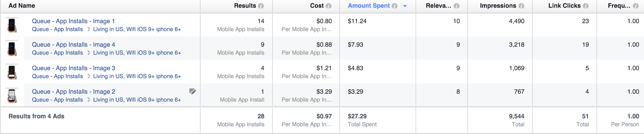Image resolution: width=644 pixels, height=134 pixels.
Task: Click the info icon beside Impressions header
Action: 521,6
